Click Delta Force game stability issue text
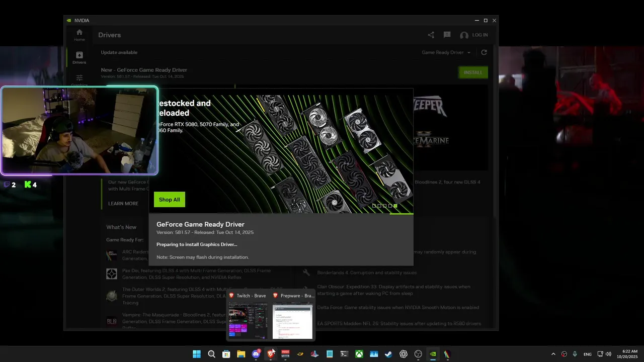 pos(398,307)
